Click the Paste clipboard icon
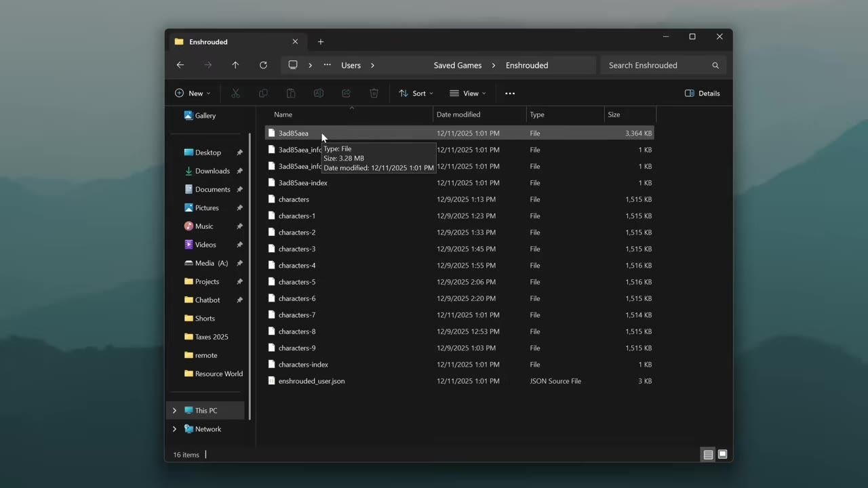The width and height of the screenshot is (868, 488). click(291, 94)
